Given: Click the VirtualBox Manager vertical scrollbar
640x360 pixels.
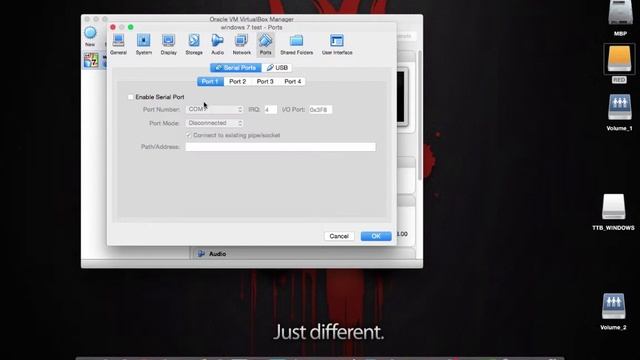Looking at the screenshot, I should click(420, 116).
